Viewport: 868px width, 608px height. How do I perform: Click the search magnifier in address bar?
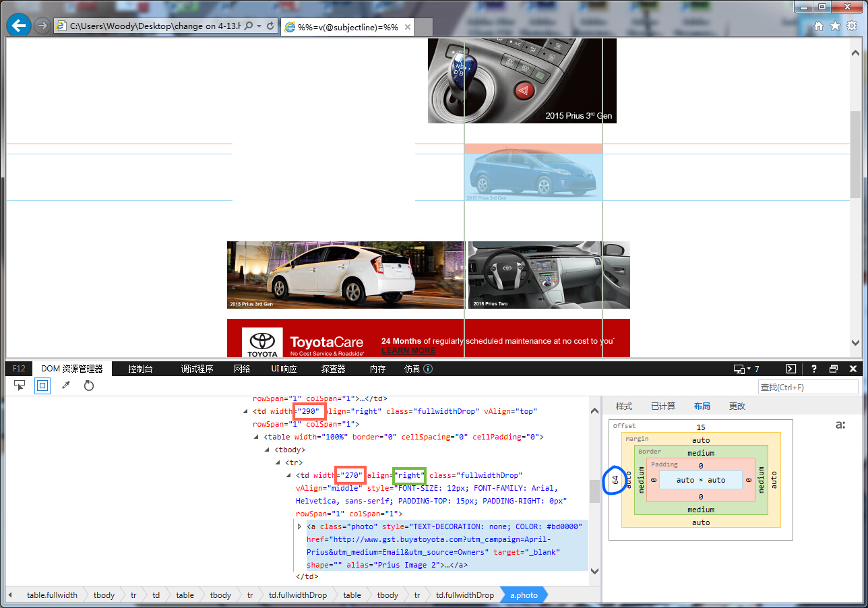coord(249,26)
